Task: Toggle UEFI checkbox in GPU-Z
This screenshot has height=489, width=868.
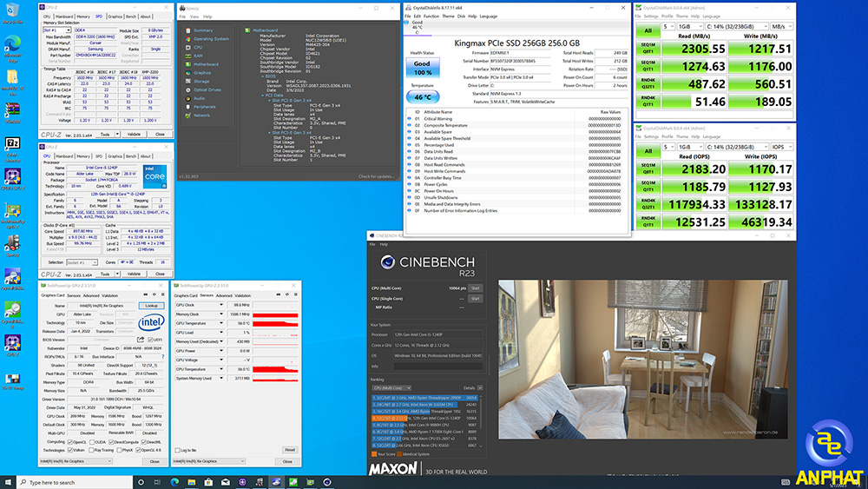Action: click(150, 340)
